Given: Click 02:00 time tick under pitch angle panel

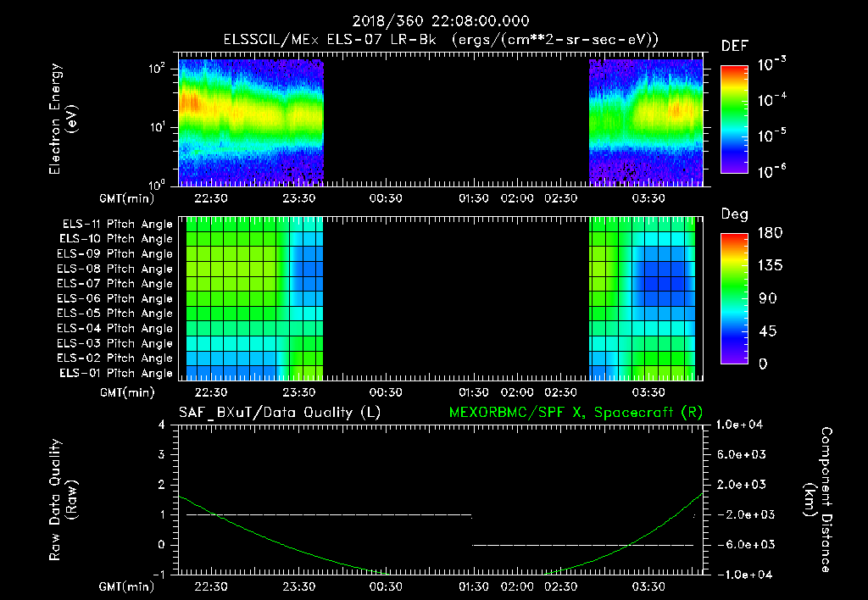Looking at the screenshot, I should point(517,392).
